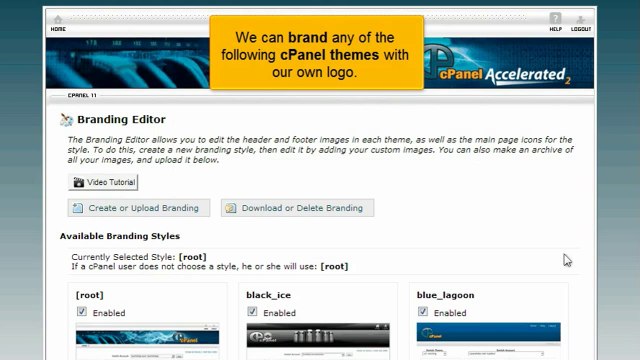Open the Video Tutorial button
Screen dimensions: 640x360
(x=103, y=182)
